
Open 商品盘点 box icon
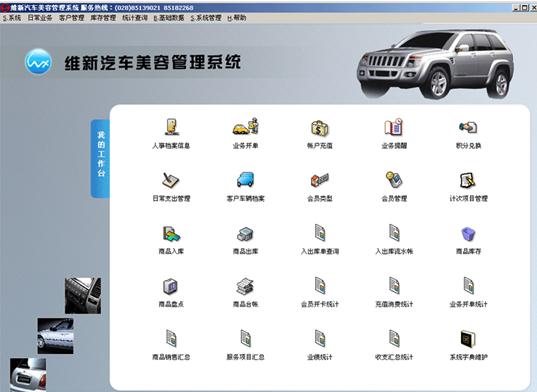coord(170,287)
